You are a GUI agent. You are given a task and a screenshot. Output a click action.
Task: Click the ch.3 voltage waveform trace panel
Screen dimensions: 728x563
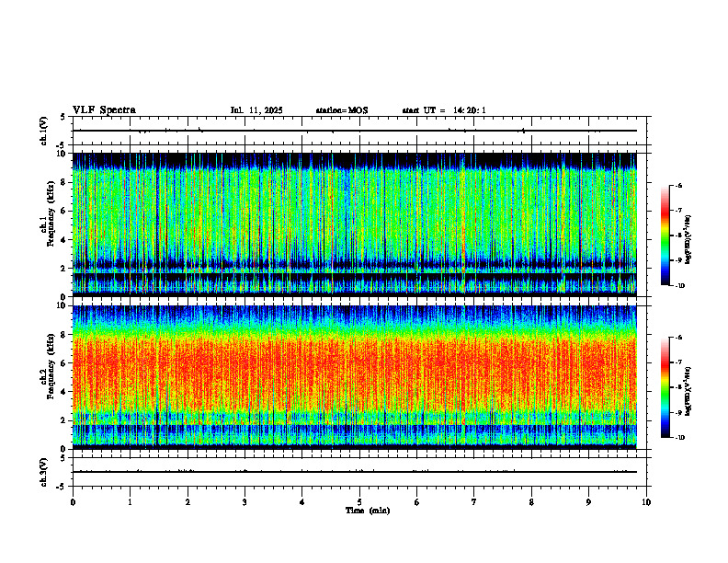[359, 472]
